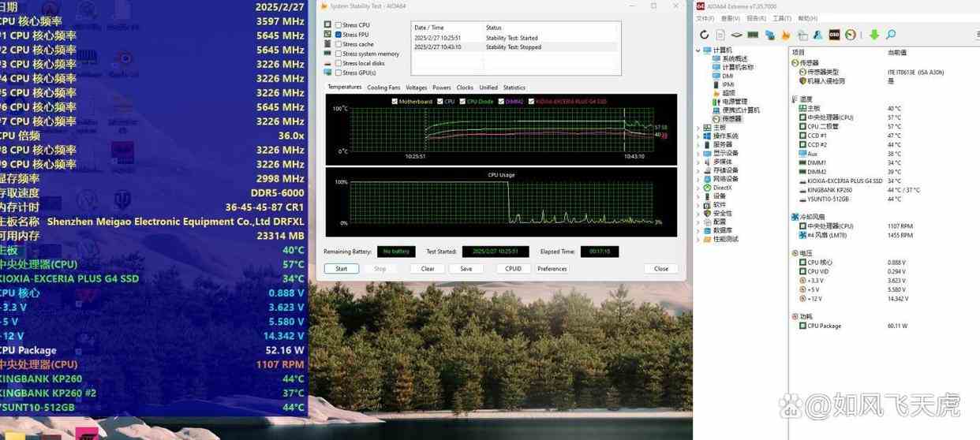The width and height of the screenshot is (980, 440).
Task: Click the gray disk benchmark toolbar icon
Action: 737,35
